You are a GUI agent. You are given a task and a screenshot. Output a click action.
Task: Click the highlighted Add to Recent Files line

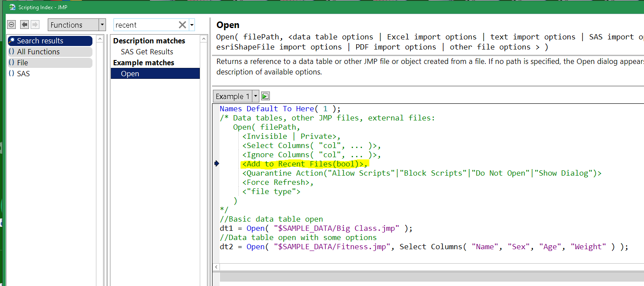coord(305,164)
